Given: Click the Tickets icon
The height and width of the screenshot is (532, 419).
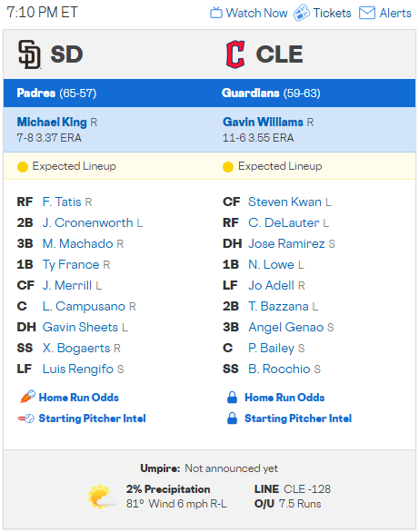Looking at the screenshot, I should (x=302, y=13).
